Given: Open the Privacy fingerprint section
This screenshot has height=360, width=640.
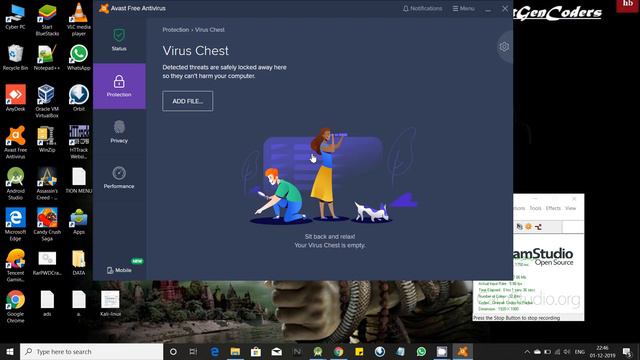Looking at the screenshot, I should (119, 131).
